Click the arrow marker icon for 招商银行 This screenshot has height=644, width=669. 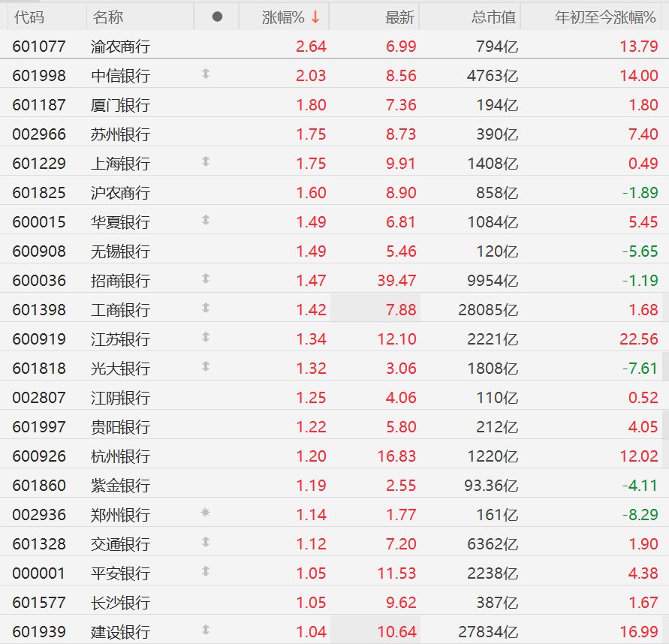(x=206, y=279)
